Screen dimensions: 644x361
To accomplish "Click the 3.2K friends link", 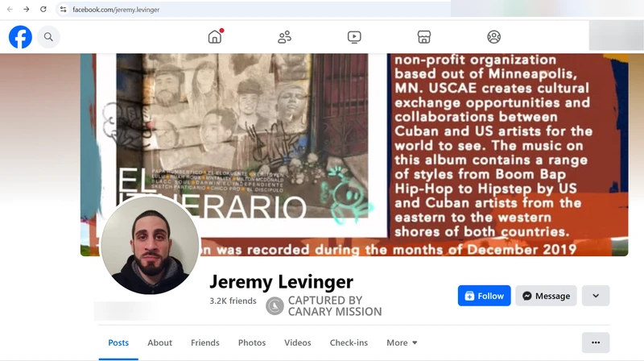I will [x=233, y=301].
